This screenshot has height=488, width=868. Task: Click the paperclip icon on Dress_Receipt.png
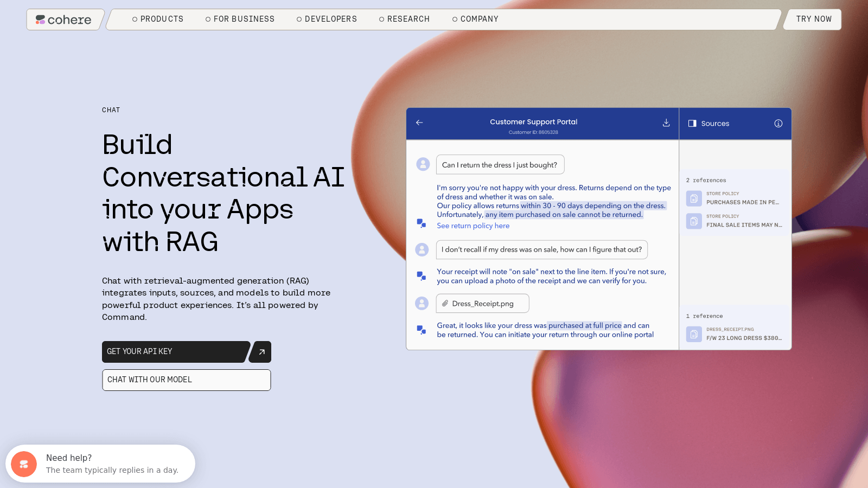click(x=445, y=304)
